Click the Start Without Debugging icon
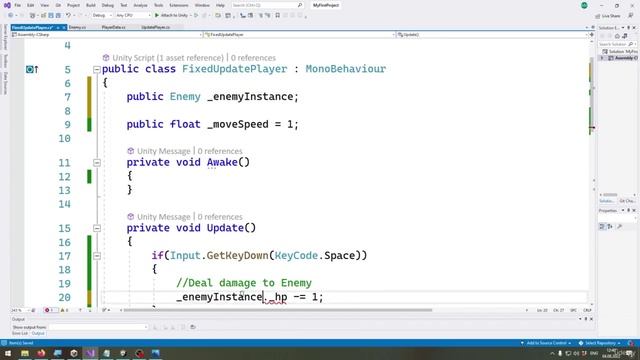This screenshot has height=360, width=640. pos(196,15)
